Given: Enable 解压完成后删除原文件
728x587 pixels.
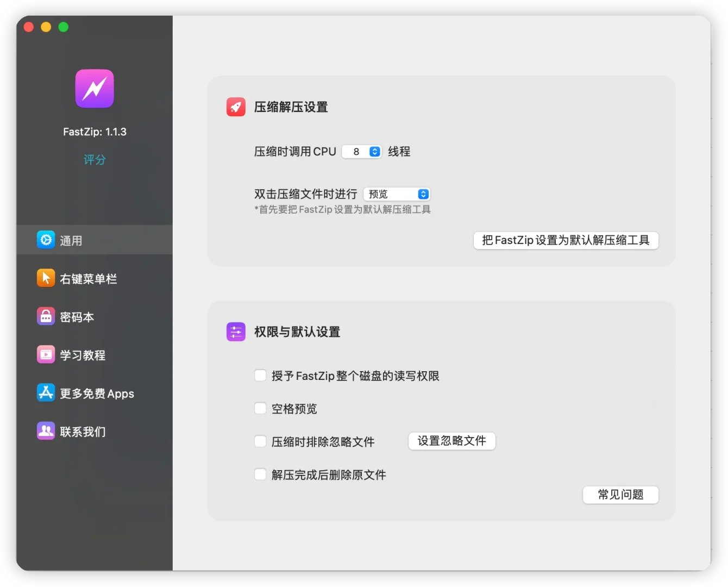Looking at the screenshot, I should [260, 474].
